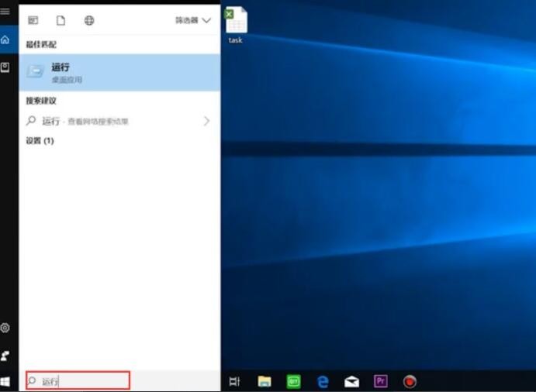The height and width of the screenshot is (392, 536).
Task: Select 运行 web search suggestion
Action: click(x=109, y=122)
